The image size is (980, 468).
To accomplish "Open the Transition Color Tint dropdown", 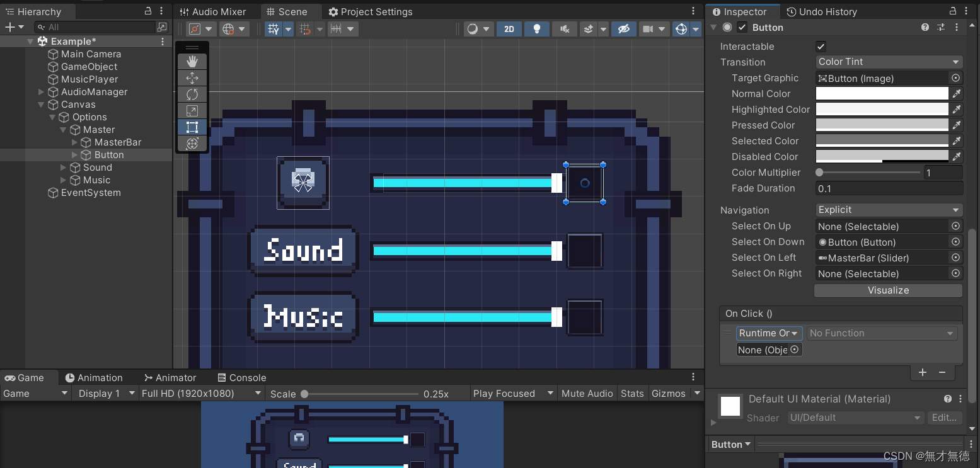I will [889, 62].
